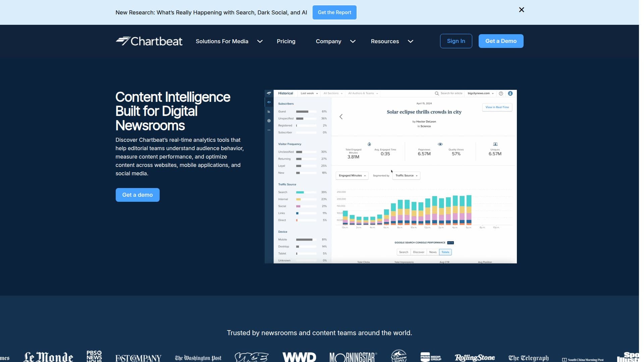
Task: Open the three-dots more icon in dashboard sidebar
Action: pos(269,130)
